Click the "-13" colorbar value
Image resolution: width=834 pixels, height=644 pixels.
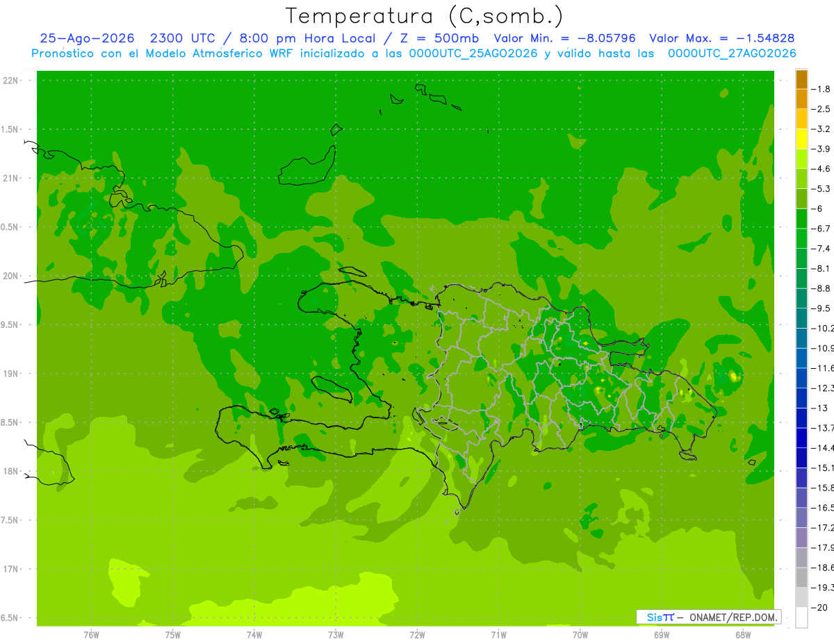point(819,408)
